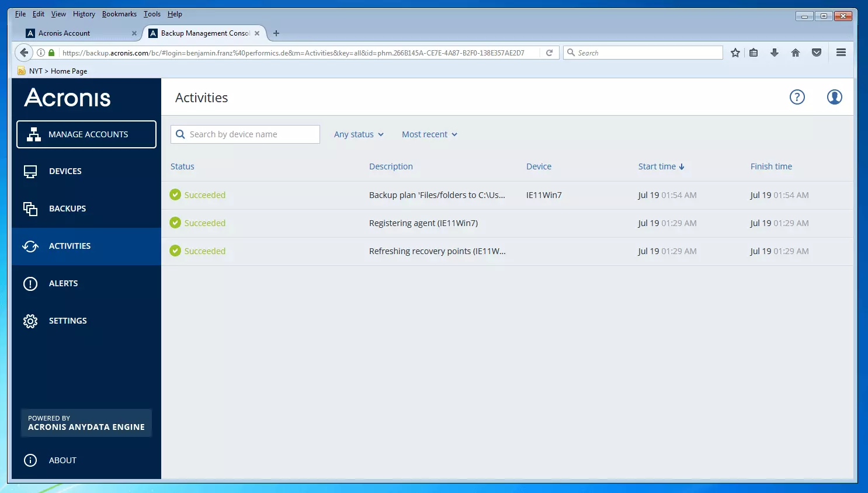
Task: Reload the page with the refresh icon
Action: [550, 53]
